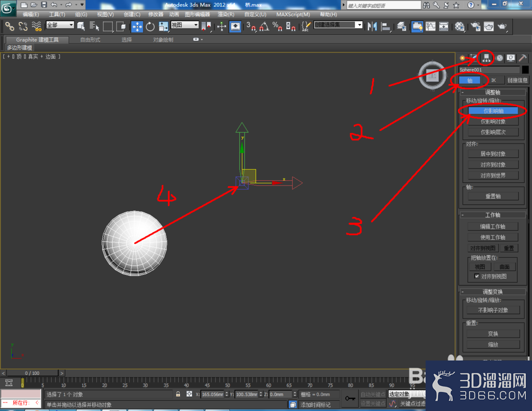Select the Rotate tool in the toolbar

151,27
